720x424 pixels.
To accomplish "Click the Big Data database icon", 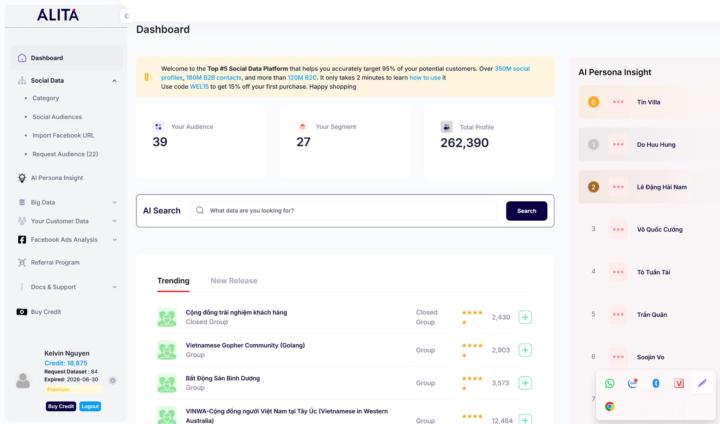I will coord(22,202).
